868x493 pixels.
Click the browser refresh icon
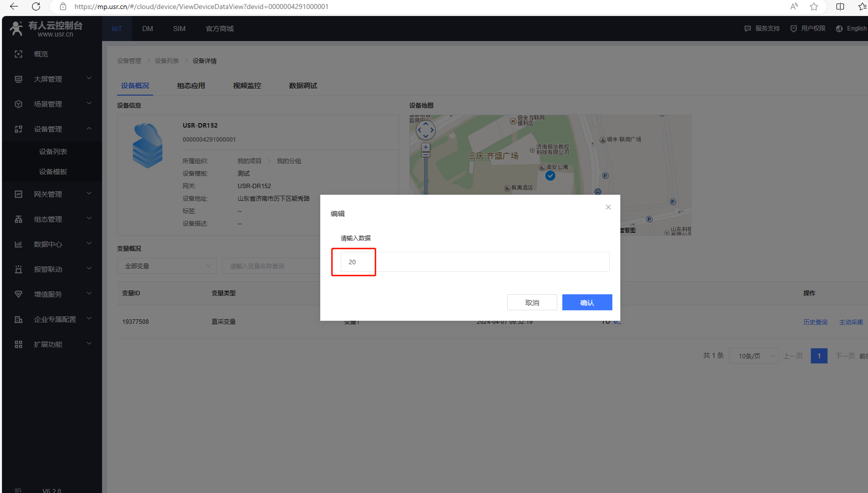tap(36, 7)
